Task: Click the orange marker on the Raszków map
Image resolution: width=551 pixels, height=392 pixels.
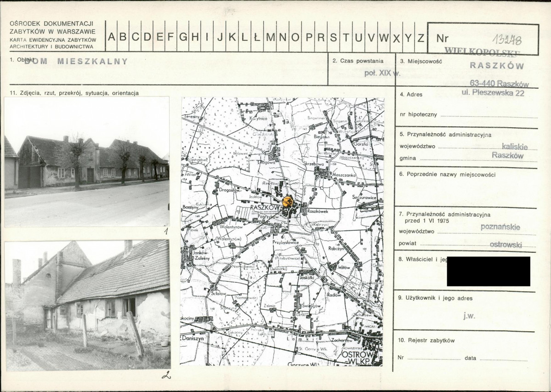Action: (287, 202)
